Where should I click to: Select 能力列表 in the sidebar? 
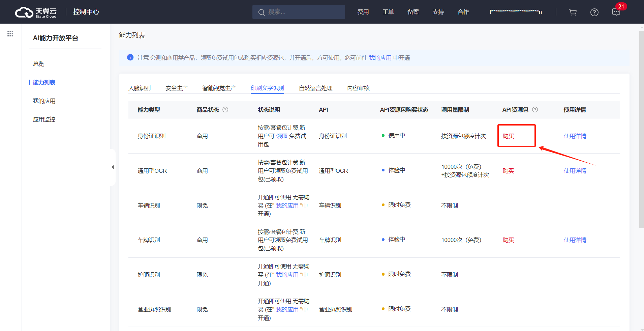pyautogui.click(x=44, y=82)
